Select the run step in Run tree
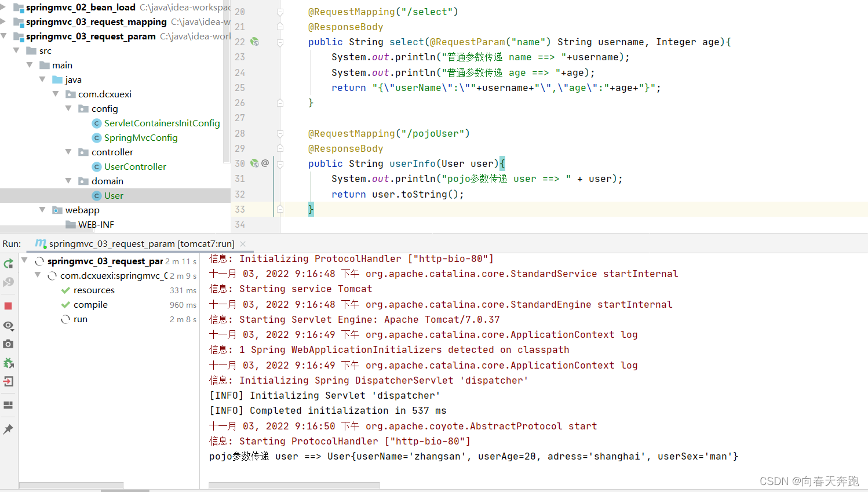868x492 pixels. pyautogui.click(x=81, y=319)
